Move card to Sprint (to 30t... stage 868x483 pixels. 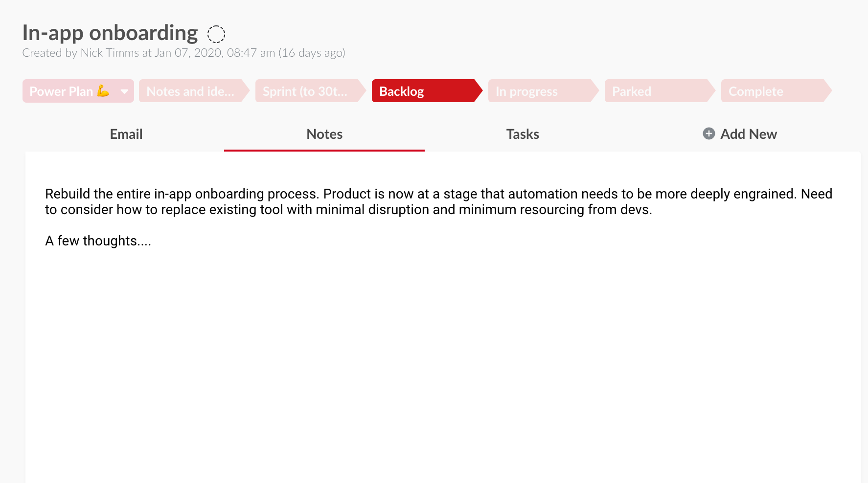311,91
